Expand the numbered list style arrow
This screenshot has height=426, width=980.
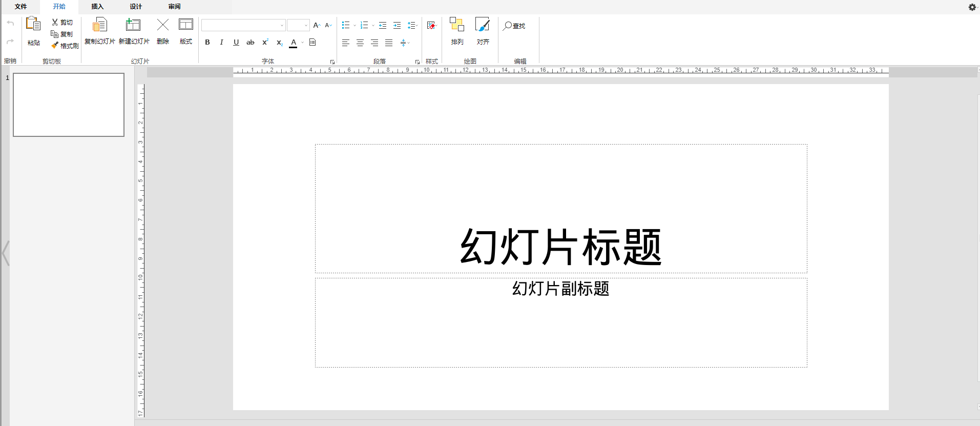tap(373, 26)
